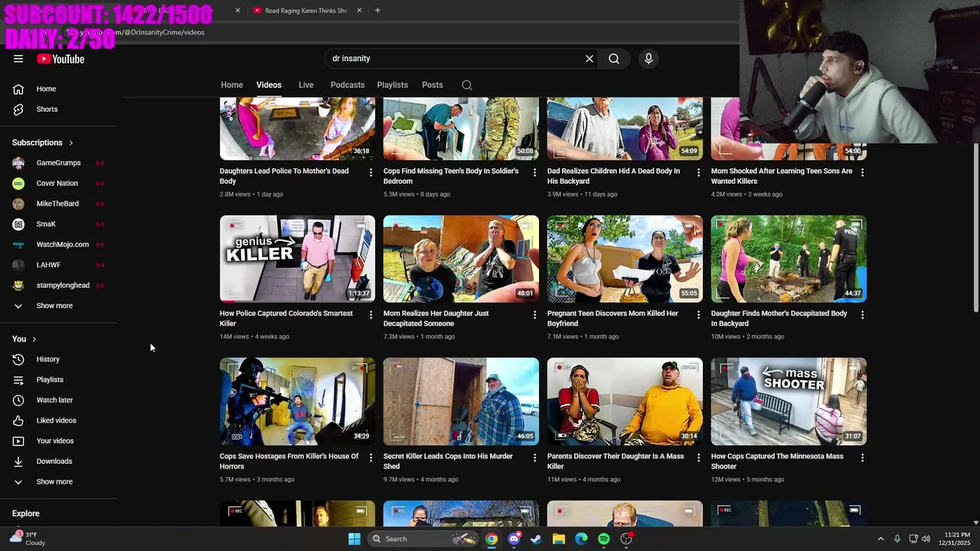This screenshot has height=551, width=980.
Task: Open Spotify from the taskbar
Action: coord(604,539)
